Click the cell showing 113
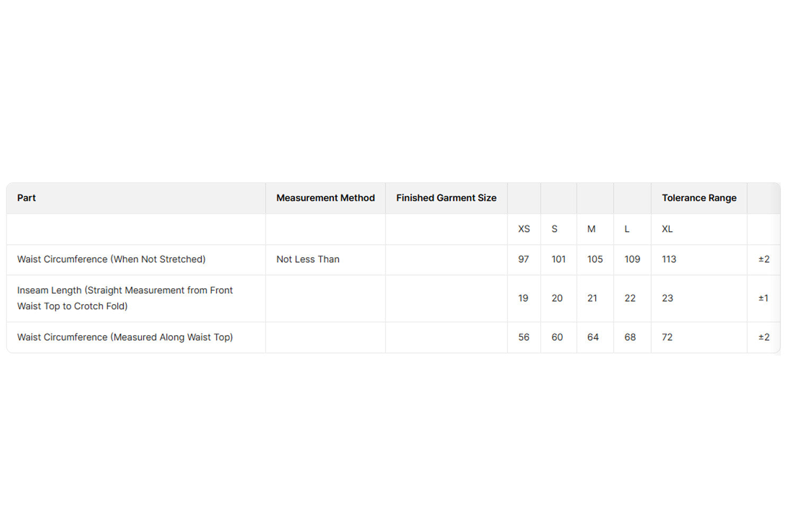The width and height of the screenshot is (795, 532). [x=669, y=260]
